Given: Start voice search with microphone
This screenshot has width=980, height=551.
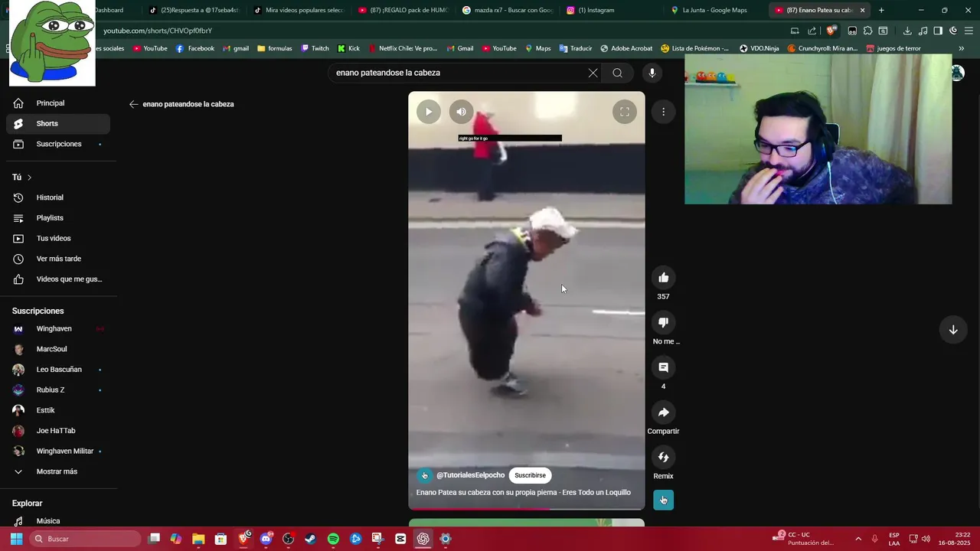Looking at the screenshot, I should pyautogui.click(x=652, y=73).
